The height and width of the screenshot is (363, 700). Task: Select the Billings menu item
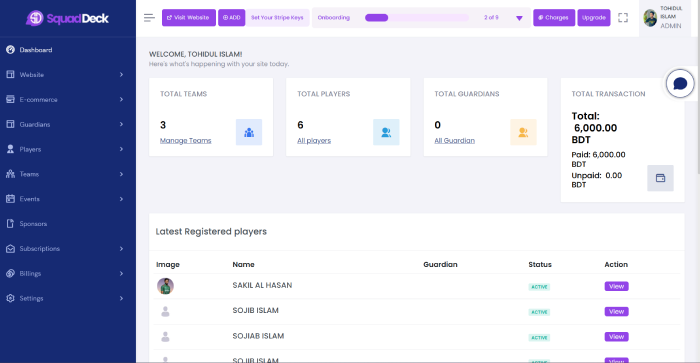coord(68,273)
